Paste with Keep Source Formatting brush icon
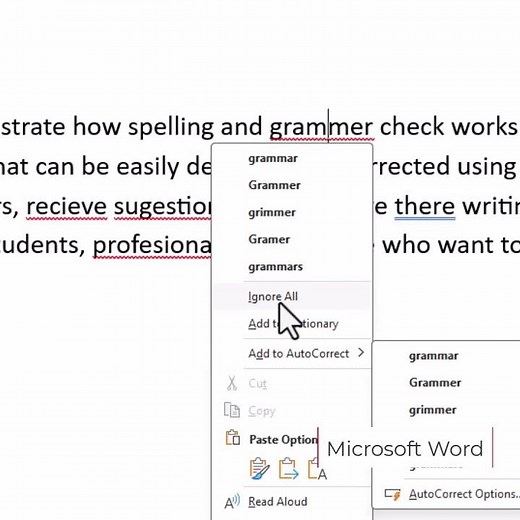This screenshot has width=520, height=520. 259,468
